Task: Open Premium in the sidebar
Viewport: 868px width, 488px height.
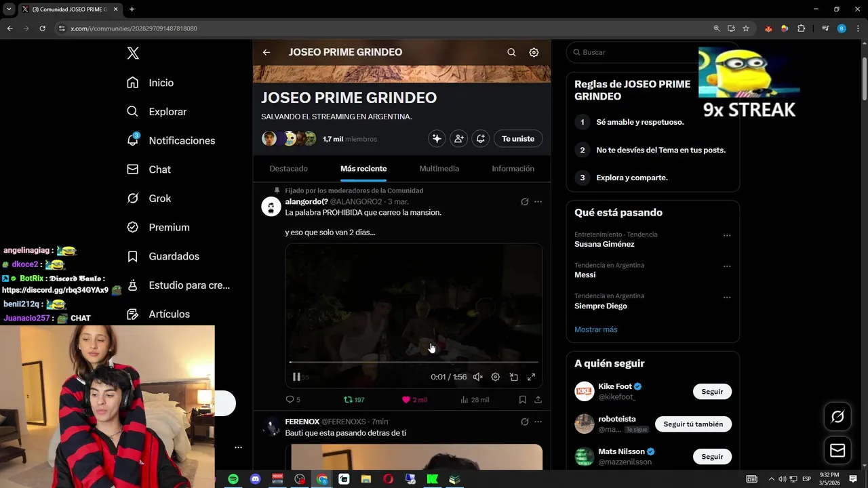Action: point(158,228)
